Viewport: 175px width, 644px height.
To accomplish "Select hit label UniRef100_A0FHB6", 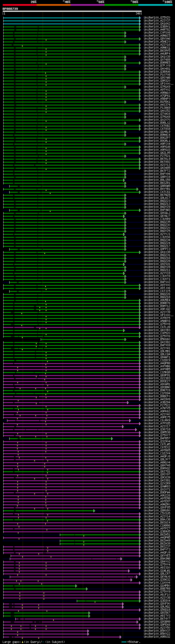I will tap(157, 366).
